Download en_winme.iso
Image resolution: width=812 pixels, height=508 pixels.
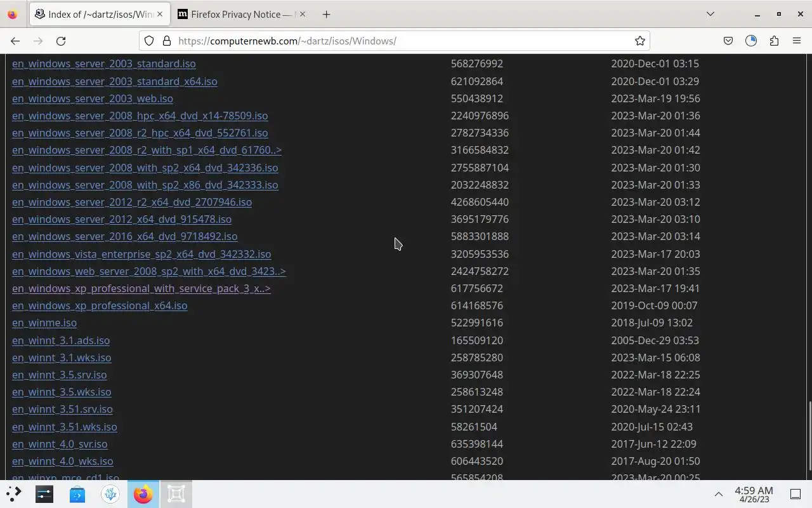click(44, 323)
